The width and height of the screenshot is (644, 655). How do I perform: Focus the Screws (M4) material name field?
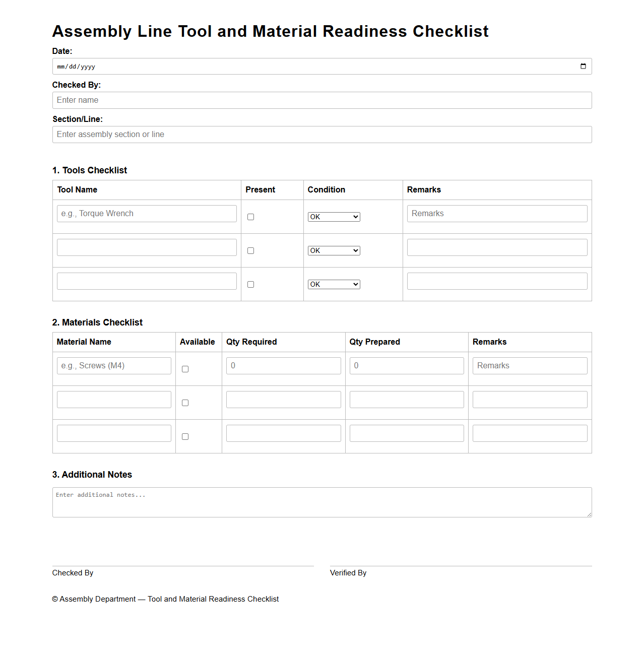114,365
